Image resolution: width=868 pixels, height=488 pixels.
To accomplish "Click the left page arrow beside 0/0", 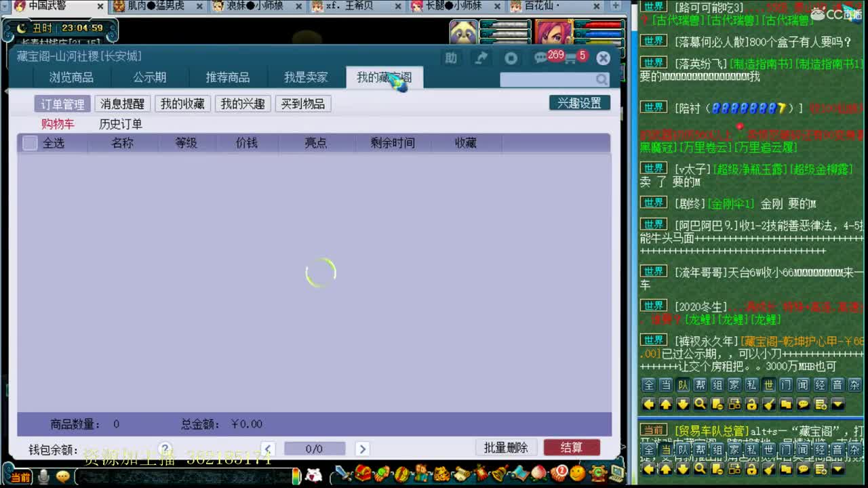I will (x=269, y=448).
